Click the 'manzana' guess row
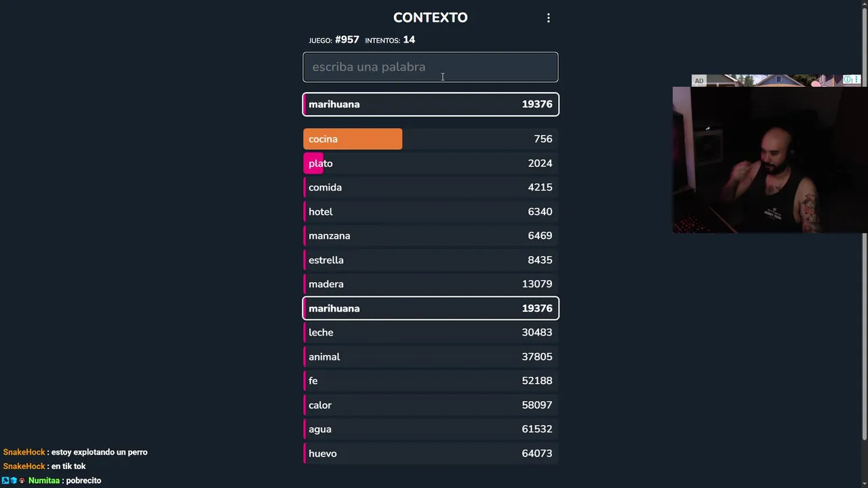Screen dimensions: 868x488 pos(431,236)
